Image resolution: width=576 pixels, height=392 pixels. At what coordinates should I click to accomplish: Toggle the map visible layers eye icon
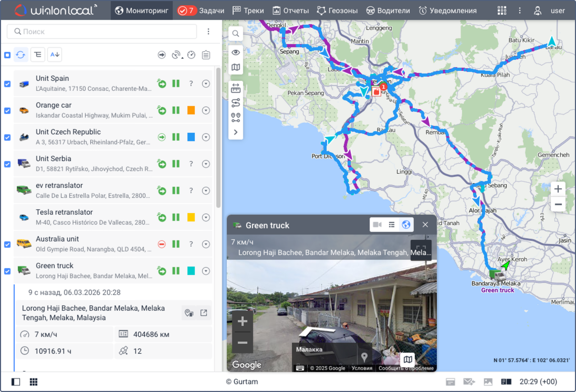236,52
